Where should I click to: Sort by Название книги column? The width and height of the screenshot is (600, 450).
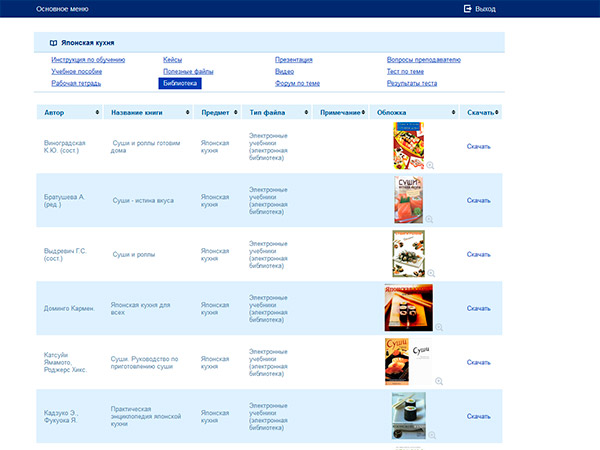[x=187, y=113]
